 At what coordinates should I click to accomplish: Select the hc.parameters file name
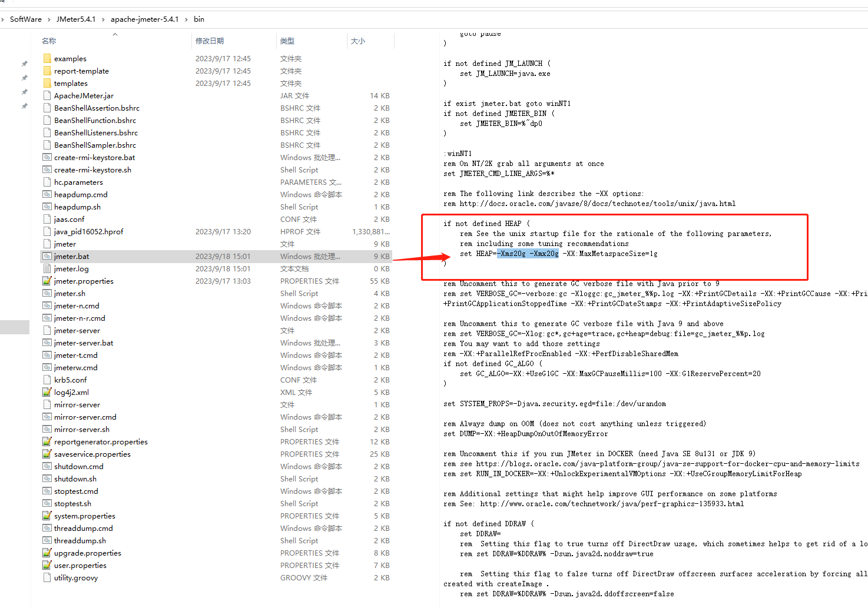(78, 182)
